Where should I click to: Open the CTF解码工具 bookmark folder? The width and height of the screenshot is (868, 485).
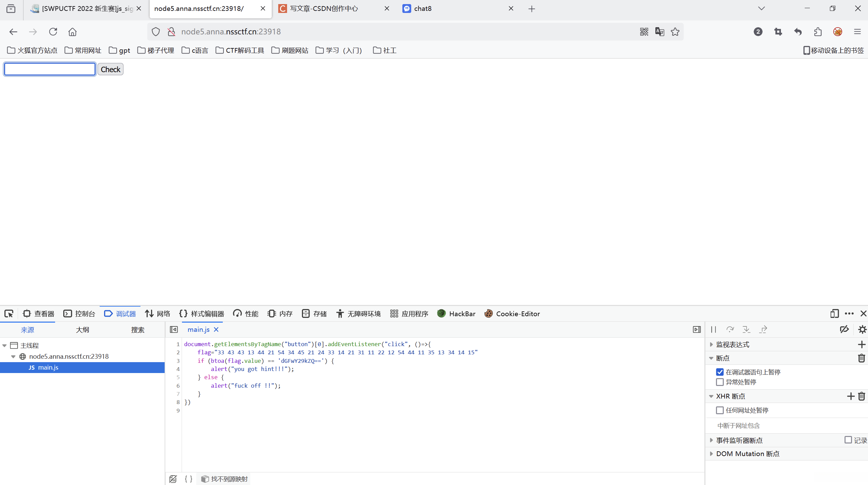point(240,50)
